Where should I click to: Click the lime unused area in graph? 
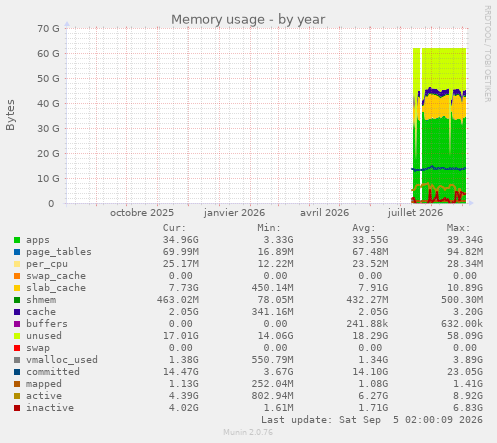443,67
